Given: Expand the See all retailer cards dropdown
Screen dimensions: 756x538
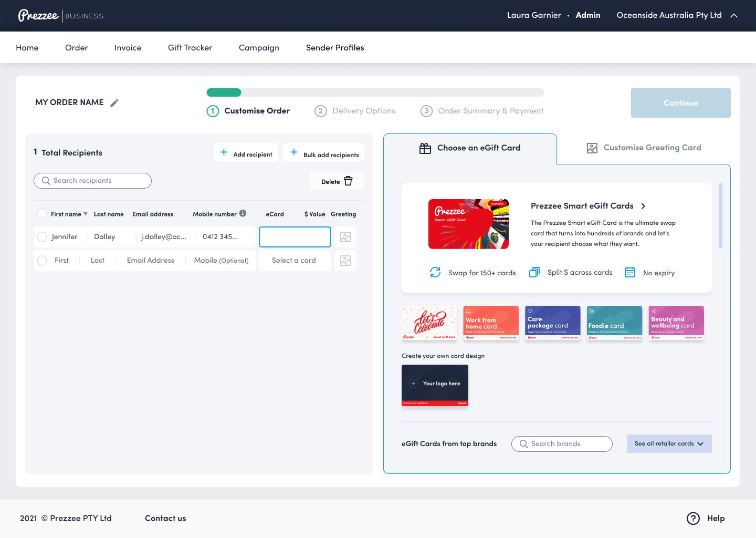Looking at the screenshot, I should pyautogui.click(x=669, y=444).
